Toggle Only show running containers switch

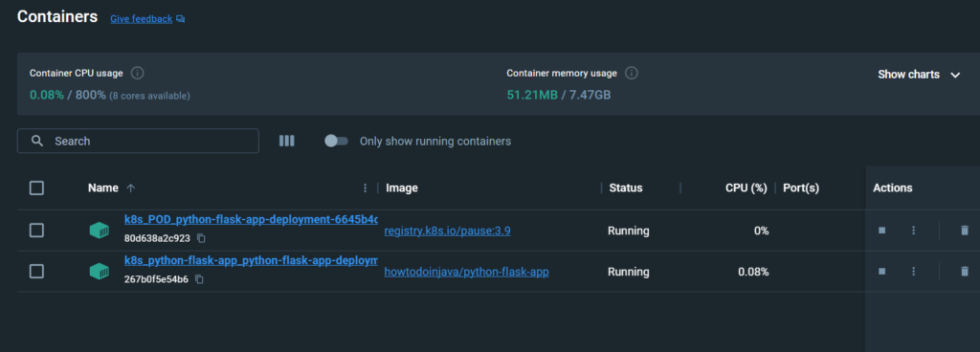coord(336,141)
